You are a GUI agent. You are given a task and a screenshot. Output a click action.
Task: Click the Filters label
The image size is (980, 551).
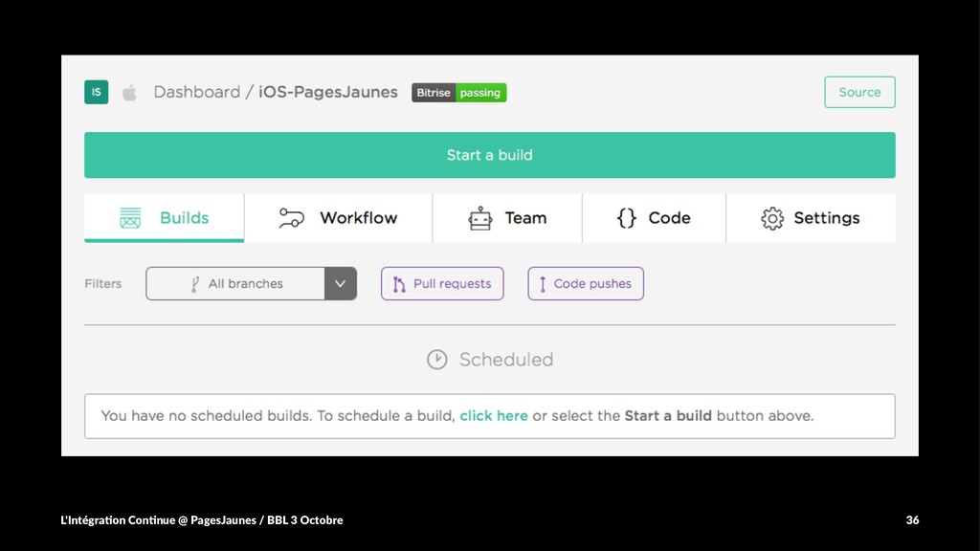click(x=103, y=283)
